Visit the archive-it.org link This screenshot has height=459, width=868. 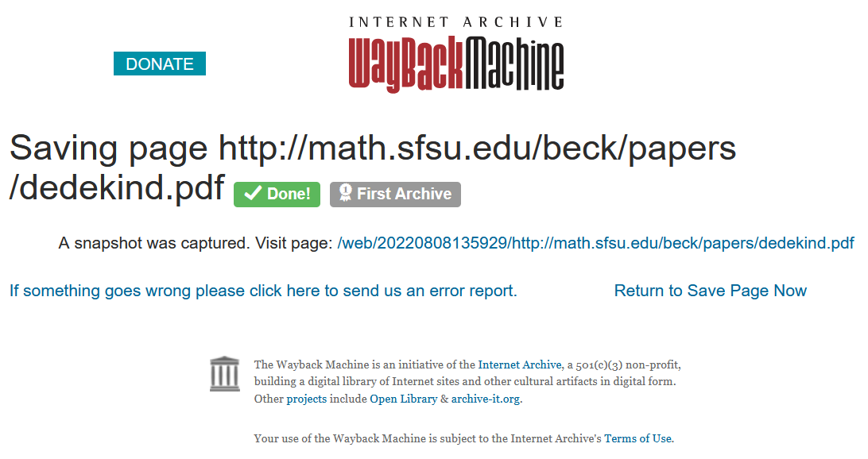486,399
